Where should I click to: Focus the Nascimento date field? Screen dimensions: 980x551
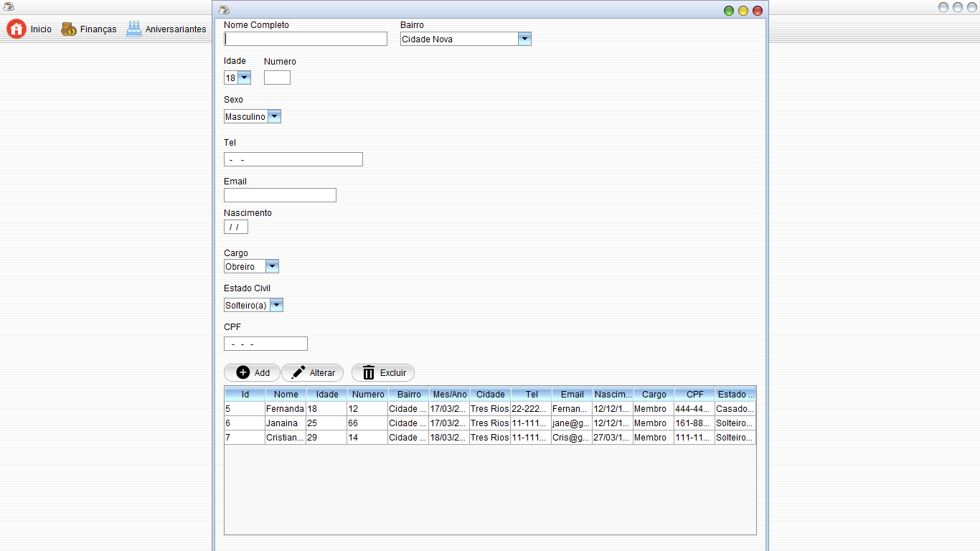click(236, 227)
